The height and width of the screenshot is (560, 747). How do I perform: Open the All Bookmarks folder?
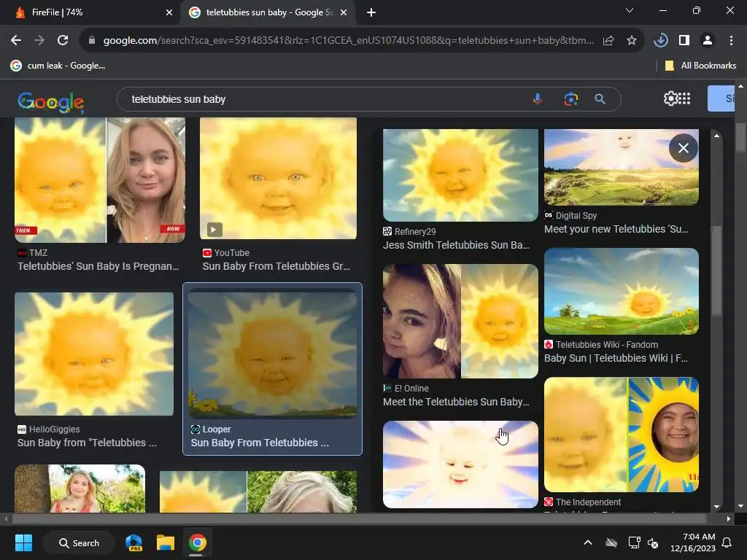click(700, 66)
